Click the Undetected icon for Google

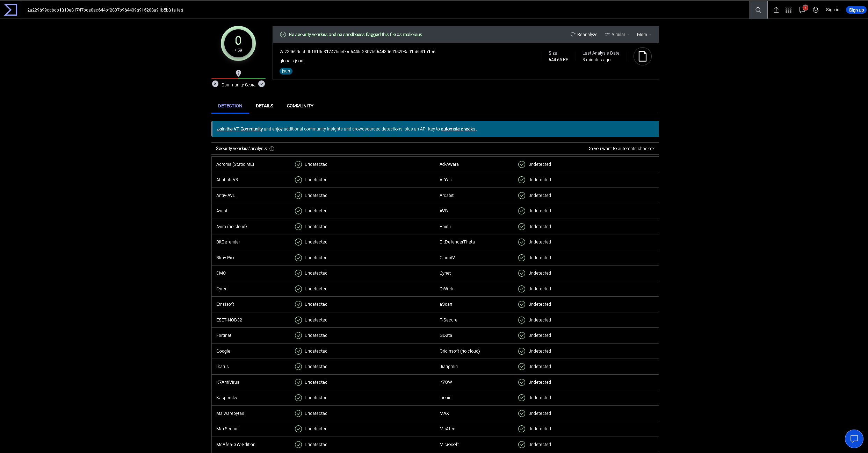click(298, 351)
